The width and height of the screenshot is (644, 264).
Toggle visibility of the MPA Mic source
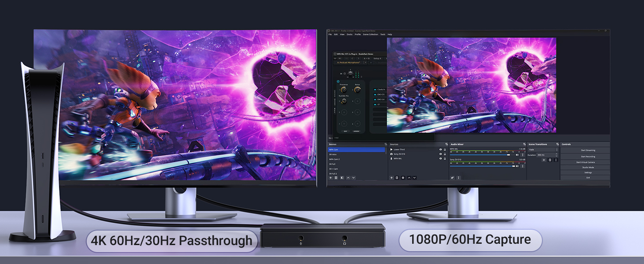click(x=440, y=158)
